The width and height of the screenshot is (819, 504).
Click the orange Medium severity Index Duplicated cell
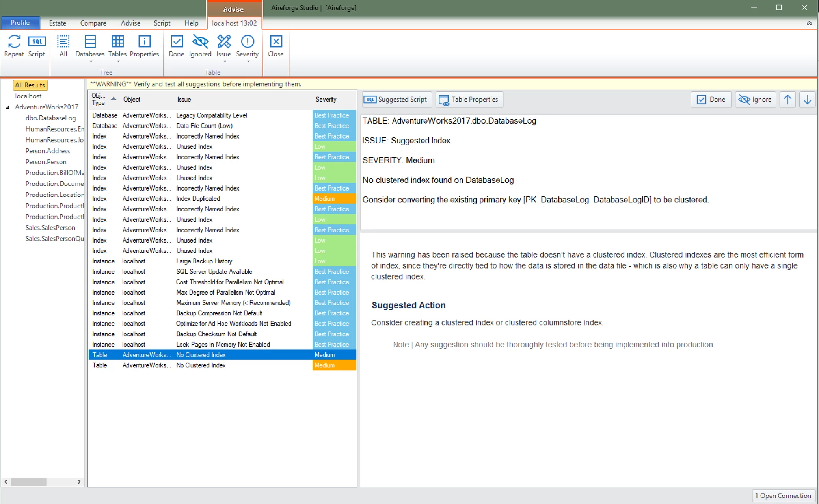coord(334,199)
